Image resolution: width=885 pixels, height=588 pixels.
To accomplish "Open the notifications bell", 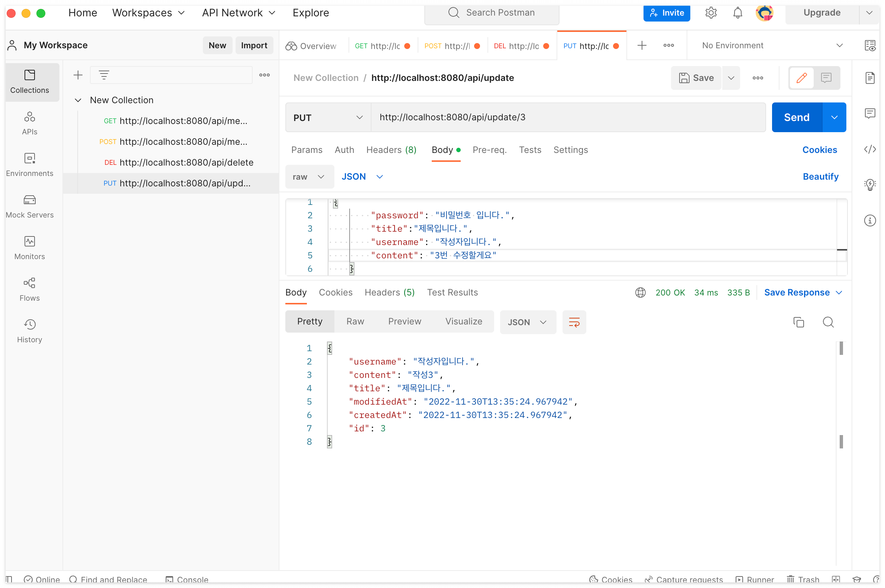I will (x=737, y=13).
